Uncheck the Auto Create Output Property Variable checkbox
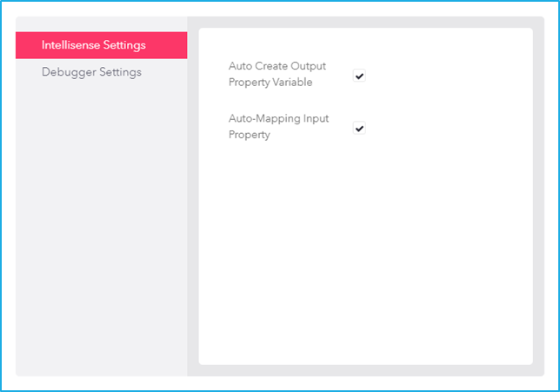 pos(359,76)
